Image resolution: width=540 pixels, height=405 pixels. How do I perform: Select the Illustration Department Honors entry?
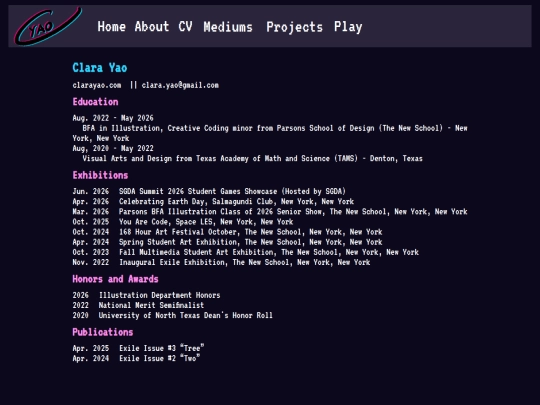(x=146, y=295)
